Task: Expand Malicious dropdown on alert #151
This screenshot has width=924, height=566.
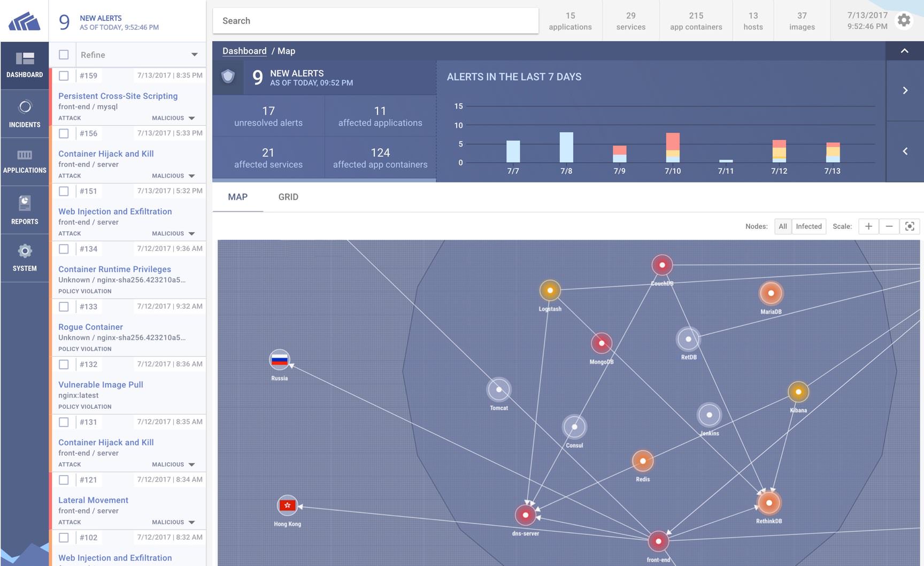Action: (x=191, y=234)
